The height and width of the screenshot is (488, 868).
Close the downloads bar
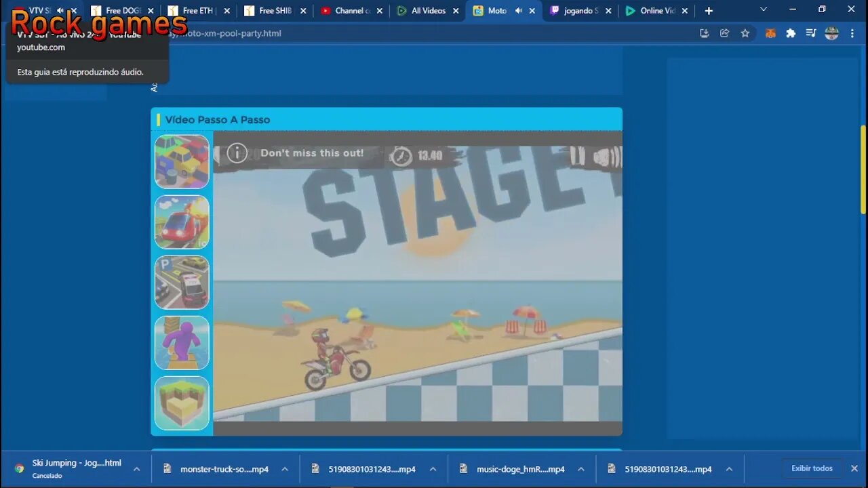click(x=854, y=468)
